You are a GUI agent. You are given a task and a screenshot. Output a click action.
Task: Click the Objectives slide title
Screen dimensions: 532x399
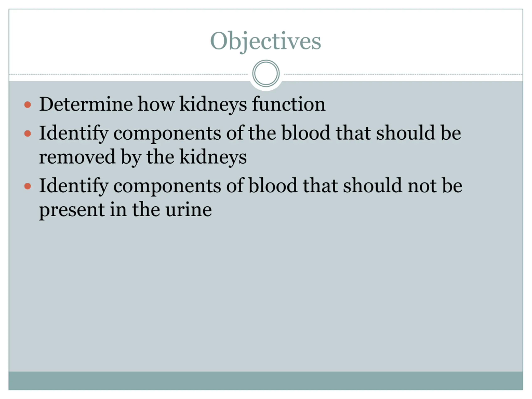pos(266,41)
